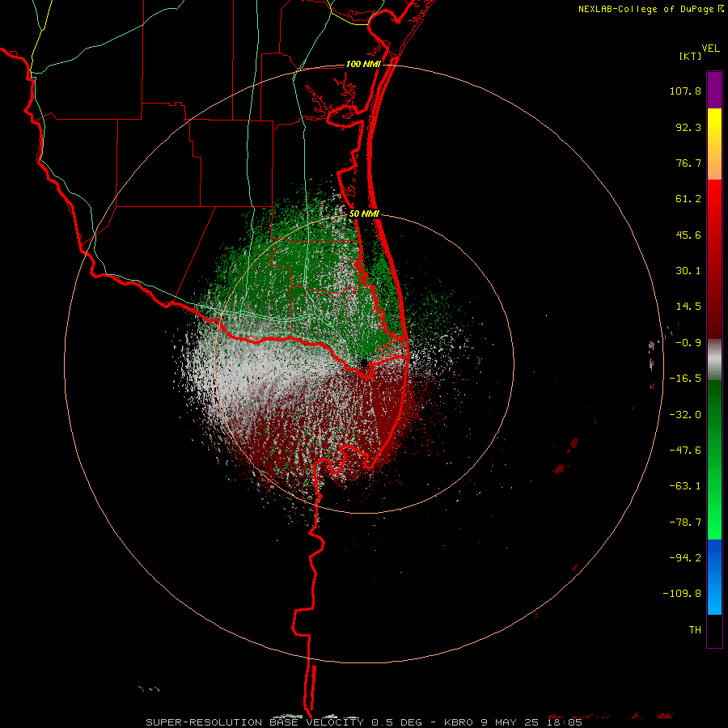Click the Super-Resolution Base Velocity caption
This screenshot has height=728, width=728.
tap(364, 722)
